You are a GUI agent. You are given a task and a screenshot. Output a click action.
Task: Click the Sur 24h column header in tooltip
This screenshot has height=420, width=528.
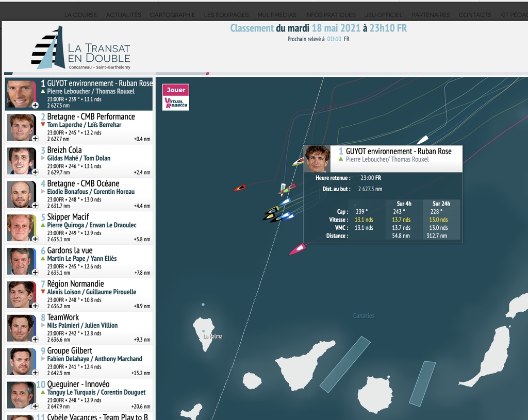441,204
